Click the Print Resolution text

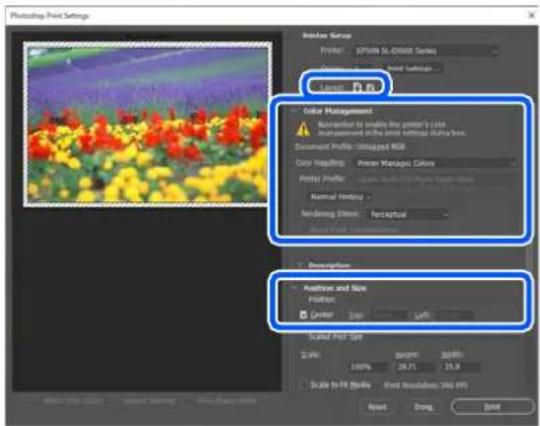click(426, 385)
